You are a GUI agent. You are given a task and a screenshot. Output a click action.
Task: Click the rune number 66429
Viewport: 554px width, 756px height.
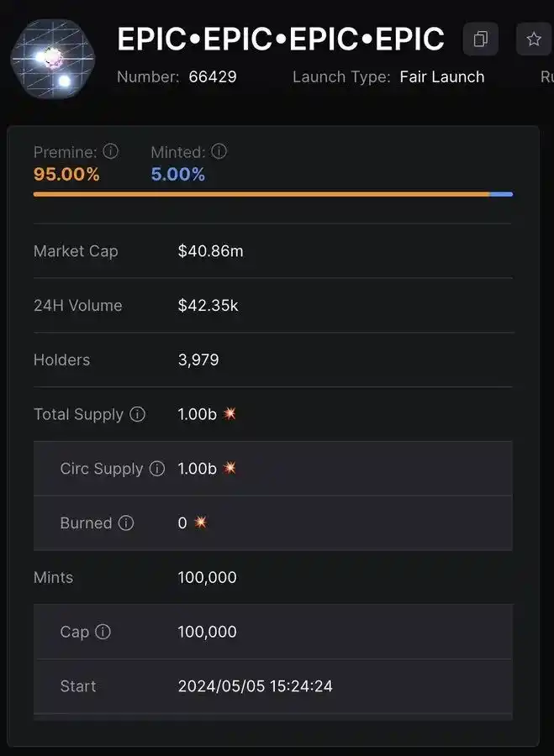click(213, 76)
